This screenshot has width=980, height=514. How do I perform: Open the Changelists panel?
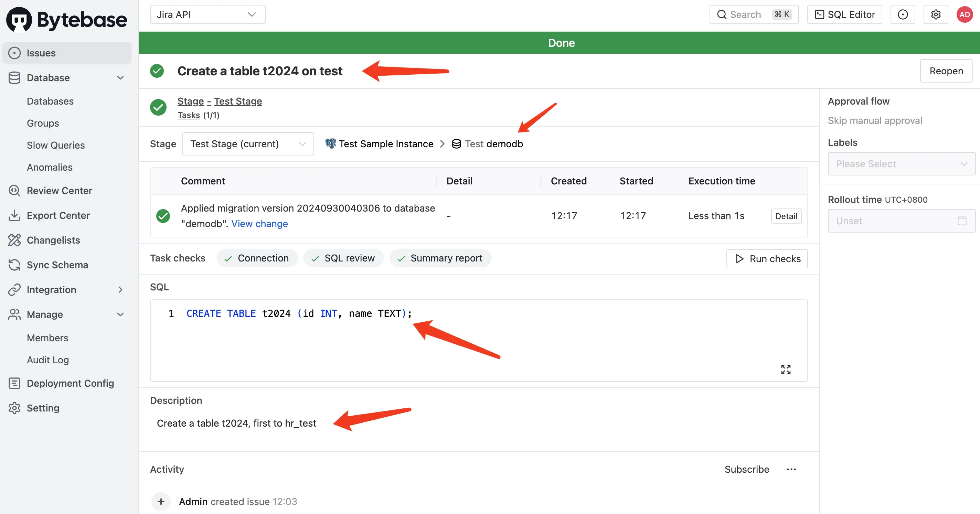53,240
